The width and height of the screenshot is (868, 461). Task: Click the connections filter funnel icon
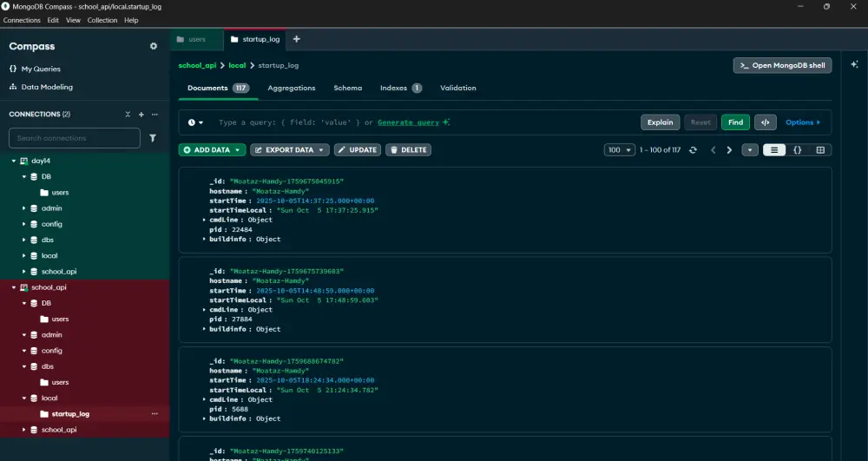coord(153,138)
